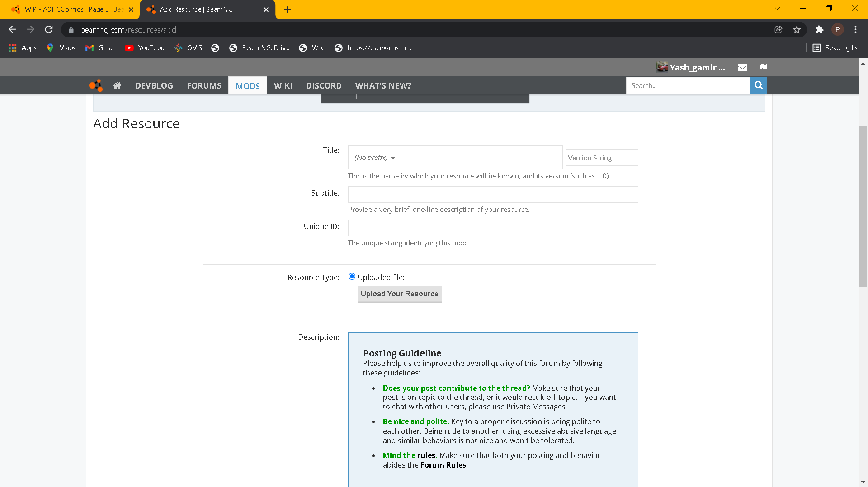Reload the page
Viewport: 868px width, 487px height.
pyautogui.click(x=49, y=30)
